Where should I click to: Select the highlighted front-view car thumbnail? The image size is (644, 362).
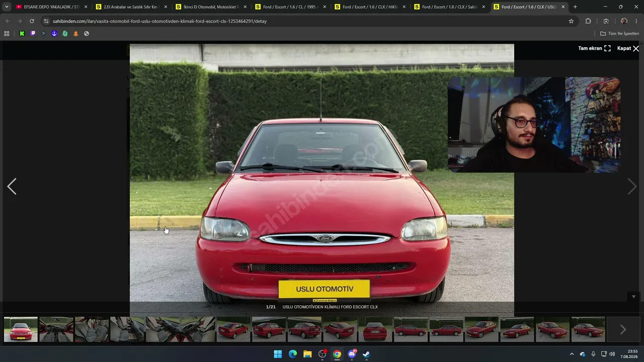[x=21, y=329]
